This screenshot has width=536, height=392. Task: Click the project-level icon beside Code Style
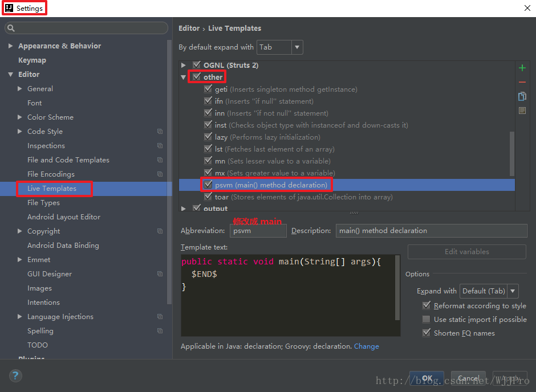click(x=160, y=132)
